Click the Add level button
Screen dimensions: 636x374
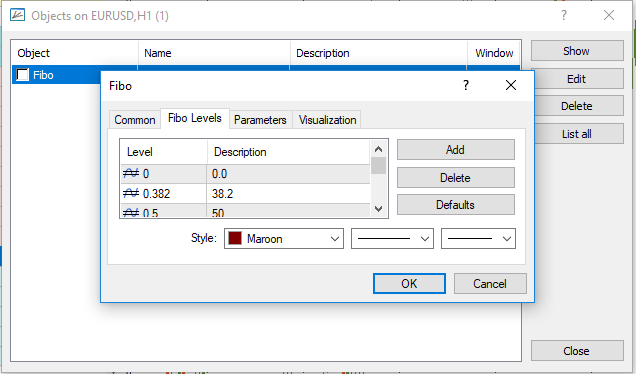(456, 150)
